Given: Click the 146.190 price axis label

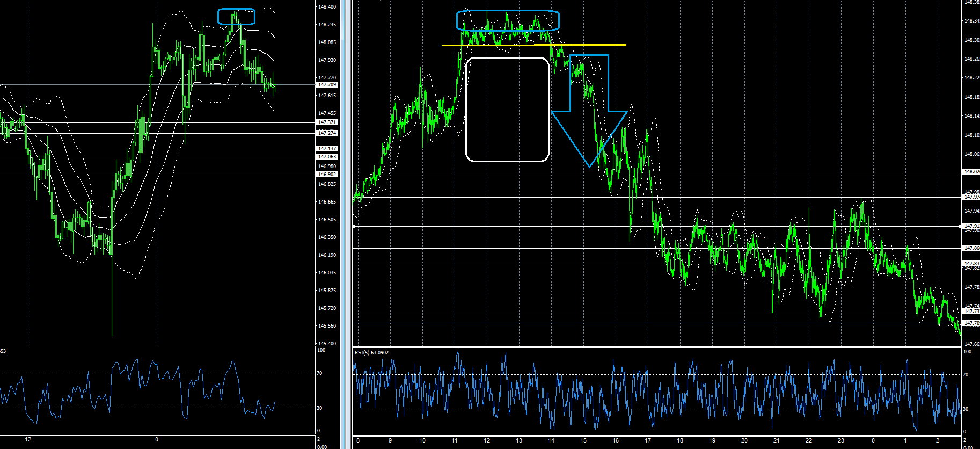Looking at the screenshot, I should pos(327,255).
